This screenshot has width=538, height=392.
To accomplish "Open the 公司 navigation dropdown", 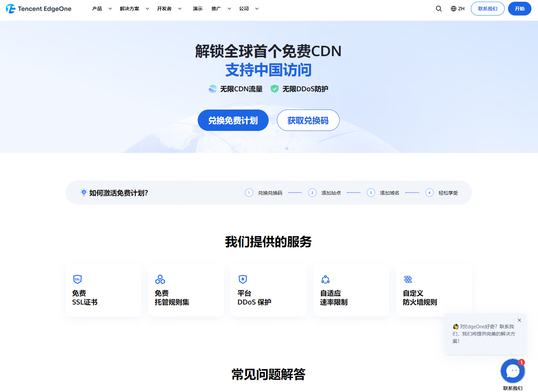I will [x=248, y=9].
